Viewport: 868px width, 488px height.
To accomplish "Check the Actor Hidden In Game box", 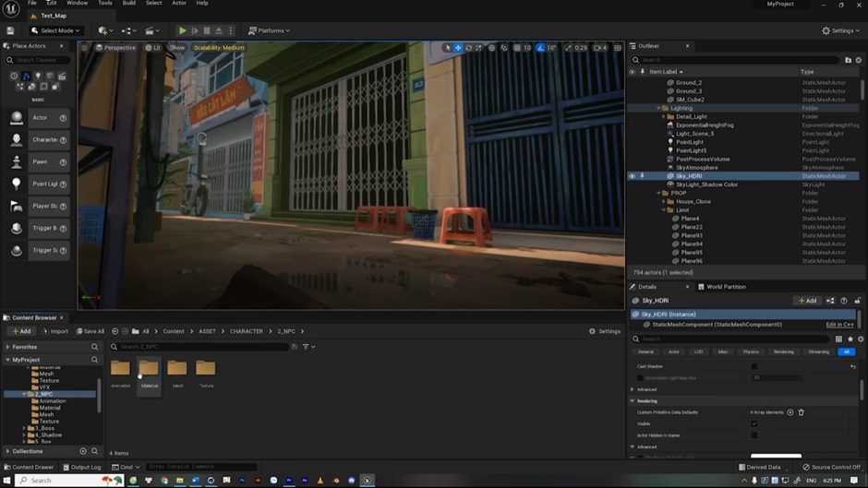I will coord(753,435).
